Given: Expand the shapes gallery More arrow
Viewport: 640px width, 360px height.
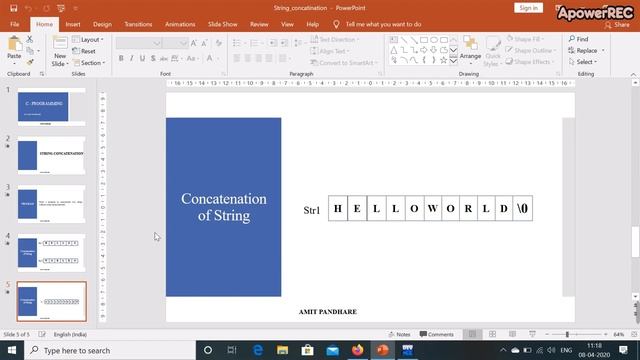Looking at the screenshot, I should [x=453, y=61].
